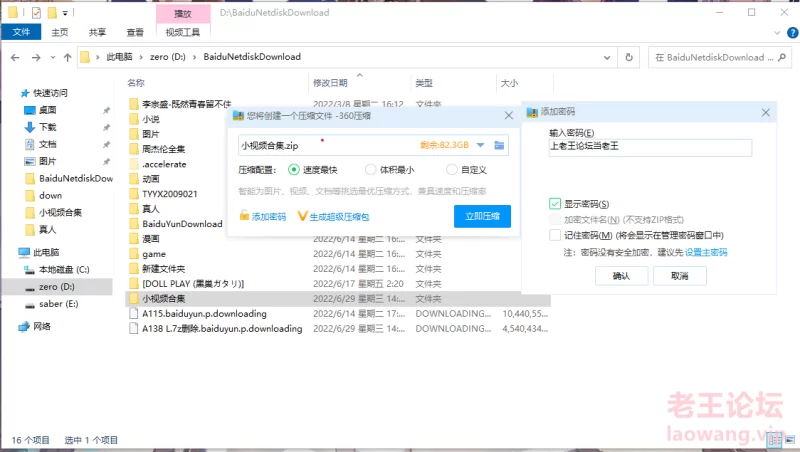The width and height of the screenshot is (800, 452).
Task: Uncheck the 显示密码 checkbox
Action: [555, 204]
